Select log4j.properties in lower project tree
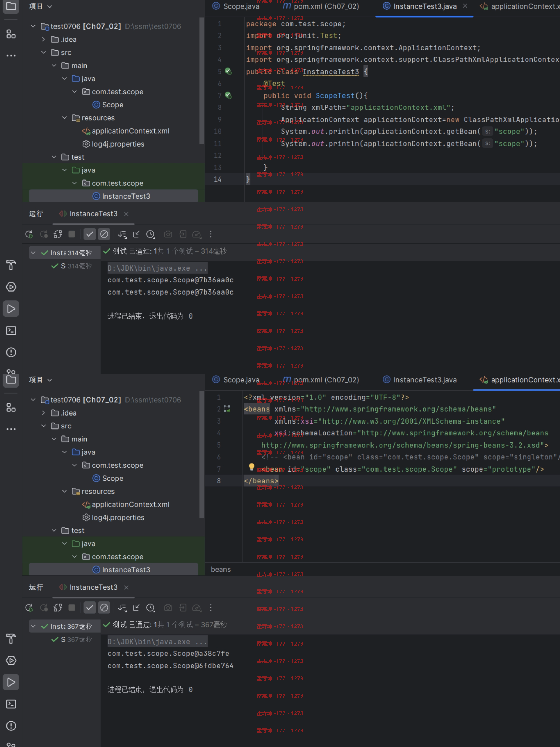This screenshot has height=747, width=560. (113, 517)
